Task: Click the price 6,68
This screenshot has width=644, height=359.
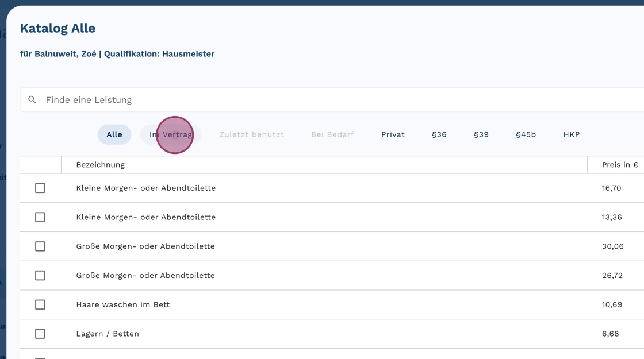Action: point(610,334)
